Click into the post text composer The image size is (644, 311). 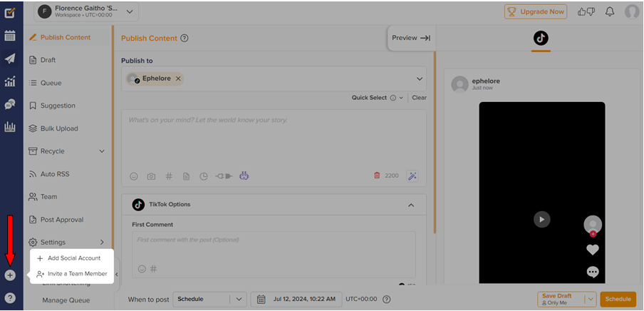(274, 140)
